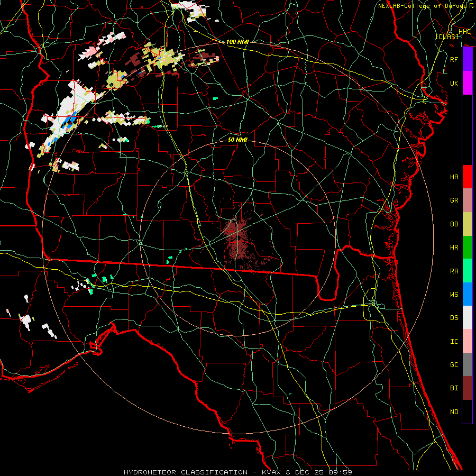Click the dark green HR legend swatch
This screenshot has height=476, width=476.
467,248
